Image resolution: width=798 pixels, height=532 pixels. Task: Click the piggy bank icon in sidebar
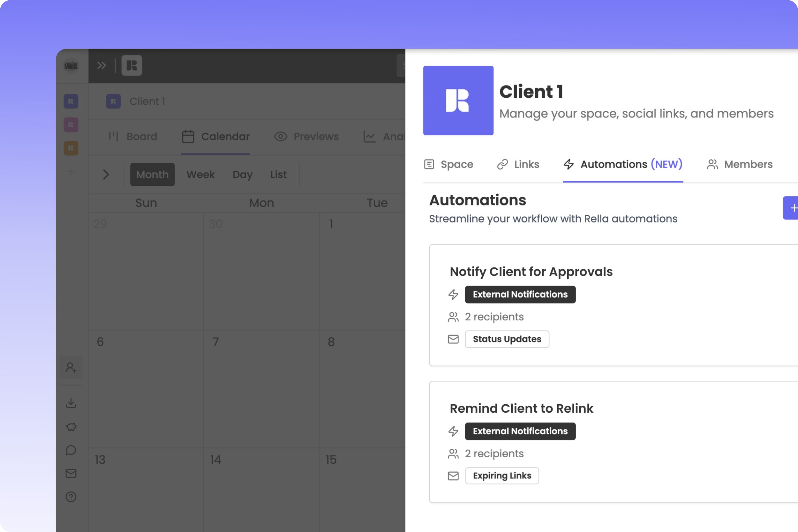click(71, 426)
